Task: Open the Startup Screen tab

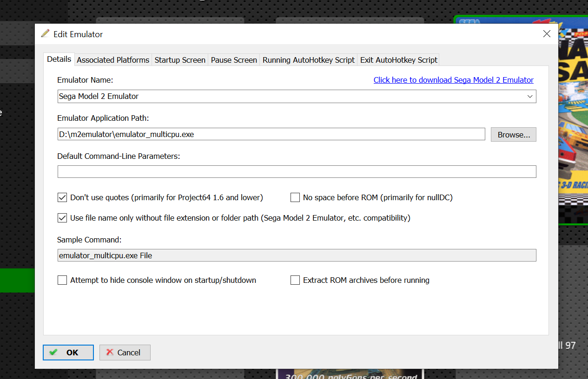Action: point(180,60)
